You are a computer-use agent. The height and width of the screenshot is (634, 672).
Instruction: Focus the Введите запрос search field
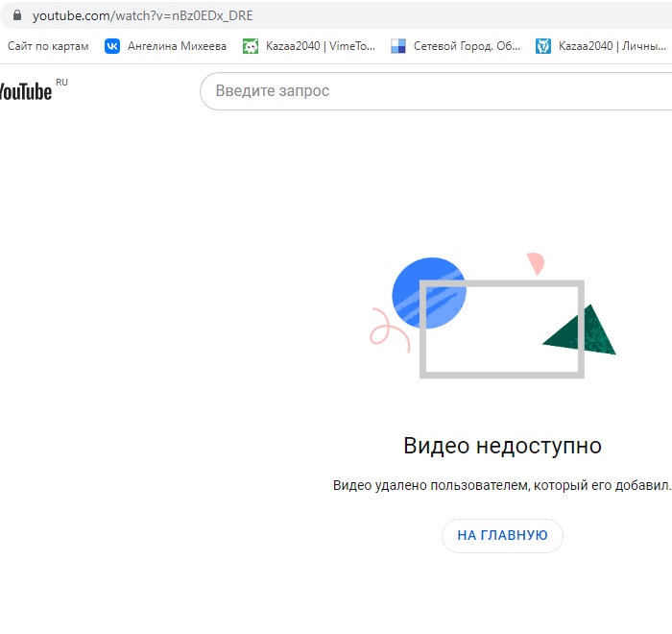(x=436, y=91)
